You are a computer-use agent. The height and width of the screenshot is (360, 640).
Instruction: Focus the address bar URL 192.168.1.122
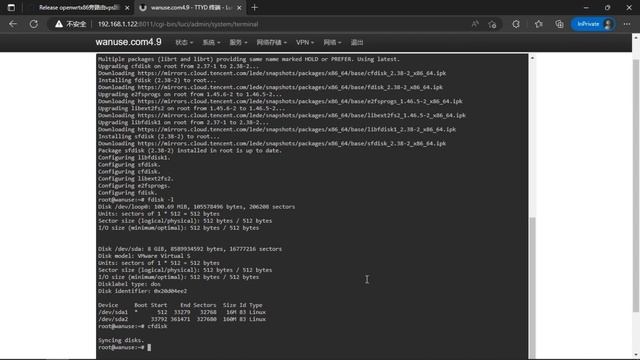(x=178, y=24)
